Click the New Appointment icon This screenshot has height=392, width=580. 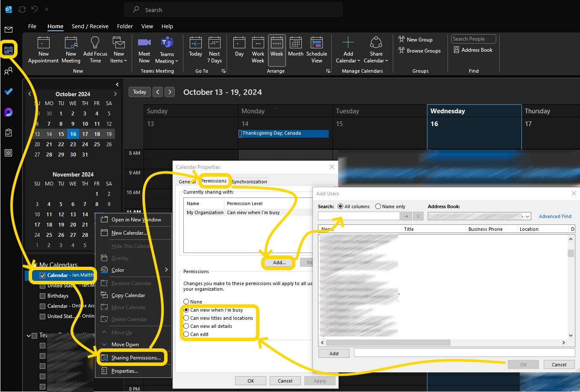[44, 43]
